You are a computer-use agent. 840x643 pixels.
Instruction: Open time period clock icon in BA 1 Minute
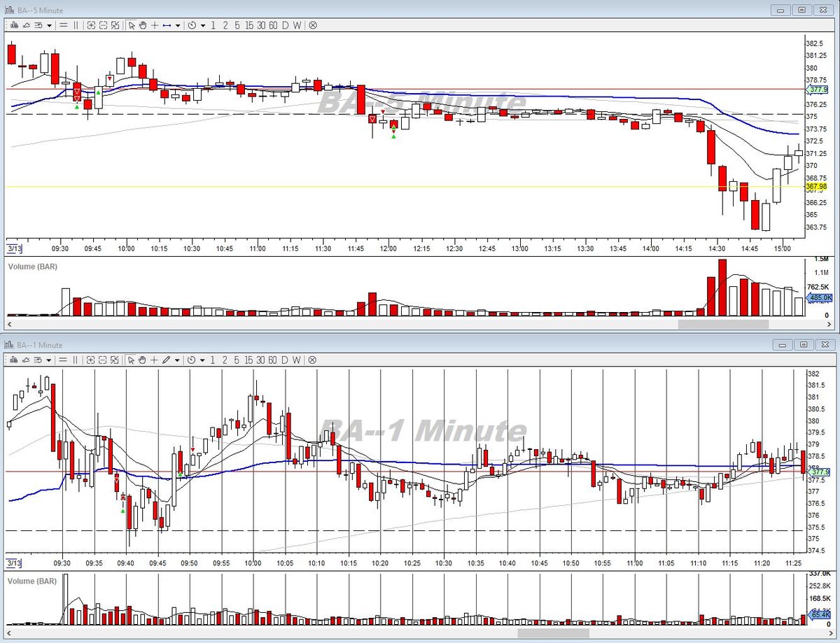[191, 360]
